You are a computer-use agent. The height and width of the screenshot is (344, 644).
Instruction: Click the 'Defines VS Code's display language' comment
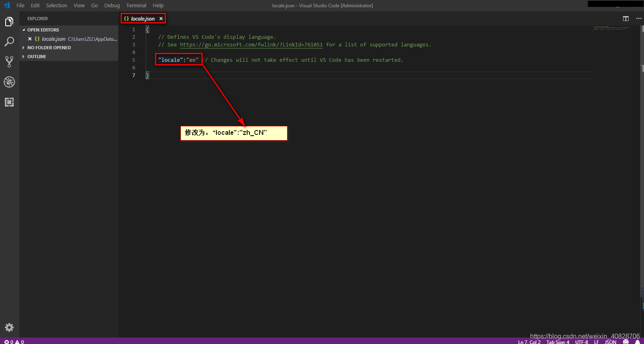tap(217, 37)
